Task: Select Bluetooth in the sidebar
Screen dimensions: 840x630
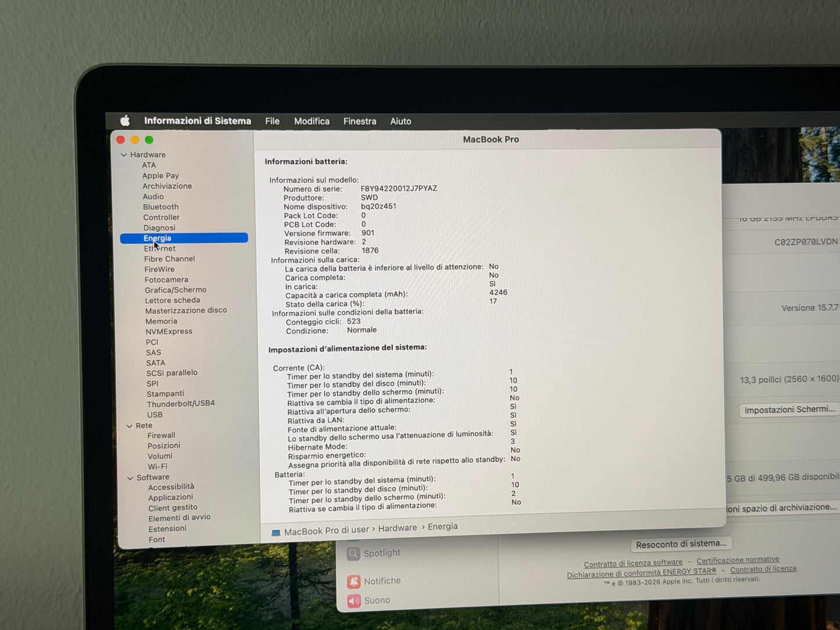Action: (x=161, y=207)
